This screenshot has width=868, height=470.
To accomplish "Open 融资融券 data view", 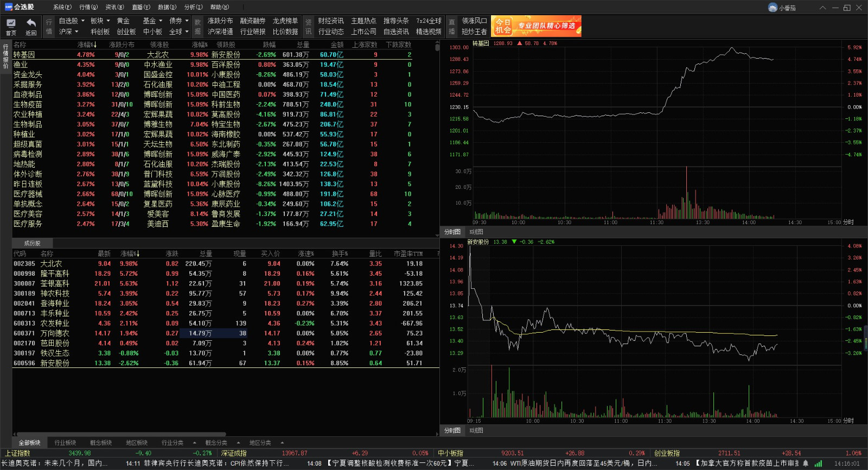I will coord(253,21).
